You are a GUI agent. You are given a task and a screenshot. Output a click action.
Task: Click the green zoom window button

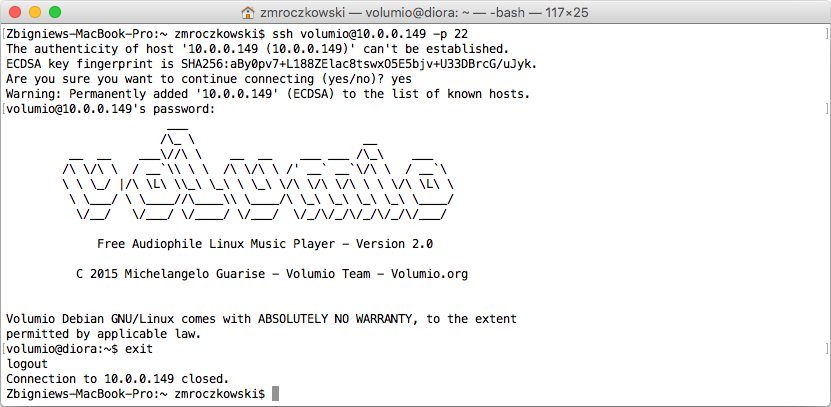pyautogui.click(x=55, y=12)
